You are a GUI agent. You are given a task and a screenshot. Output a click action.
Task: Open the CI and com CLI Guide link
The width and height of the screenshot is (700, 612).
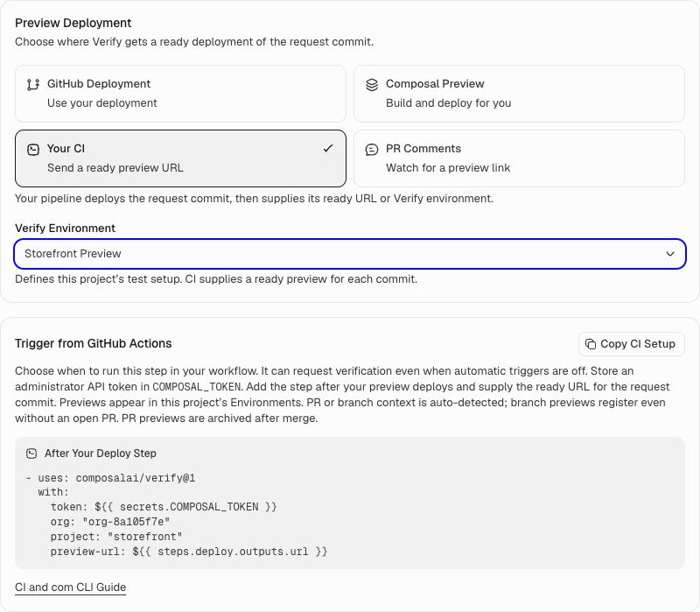click(x=71, y=587)
